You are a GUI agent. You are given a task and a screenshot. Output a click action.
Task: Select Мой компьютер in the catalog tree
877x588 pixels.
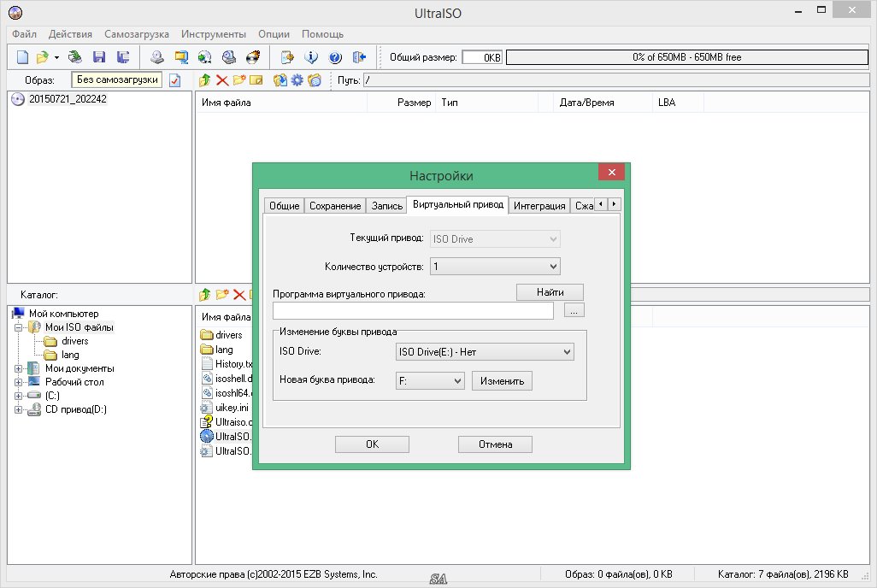click(64, 314)
